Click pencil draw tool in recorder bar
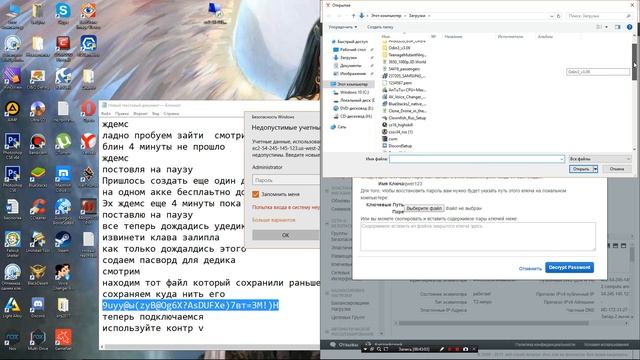Image resolution: width=640 pixels, height=360 pixels. pyautogui.click(x=442, y=349)
